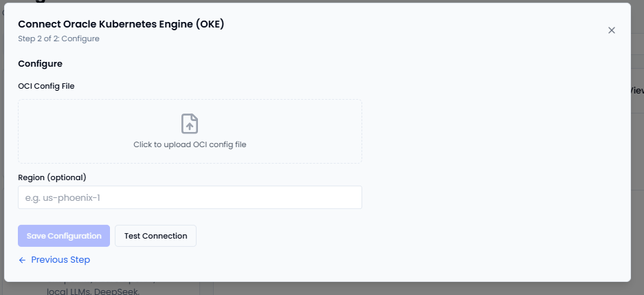Click the Save Configuration button
This screenshot has height=295, width=644.
click(x=64, y=236)
